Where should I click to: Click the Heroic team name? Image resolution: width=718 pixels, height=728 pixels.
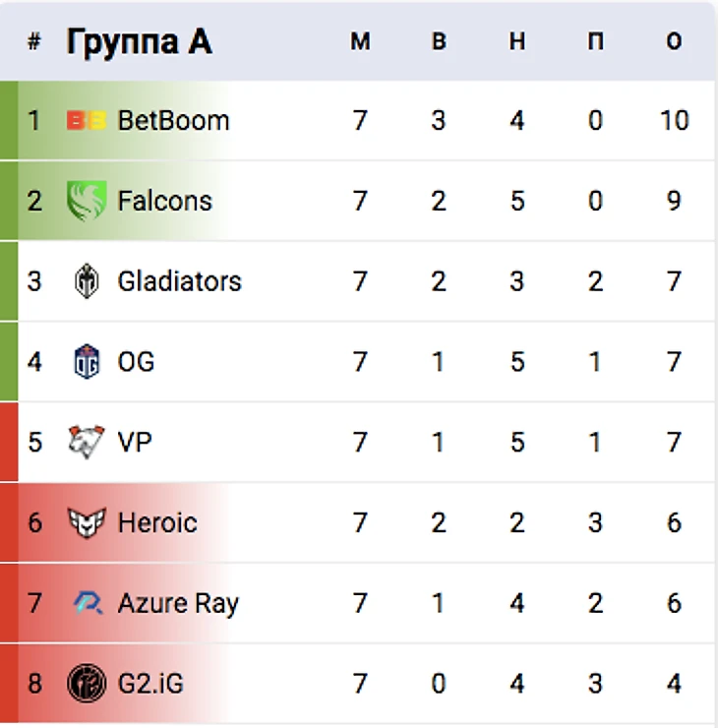(x=157, y=522)
